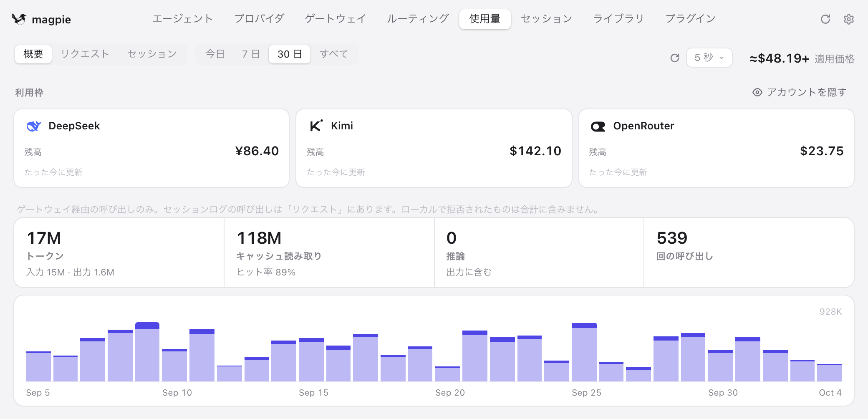Click the DeepSeek balance ¥86.40
868x419 pixels.
[x=257, y=151]
